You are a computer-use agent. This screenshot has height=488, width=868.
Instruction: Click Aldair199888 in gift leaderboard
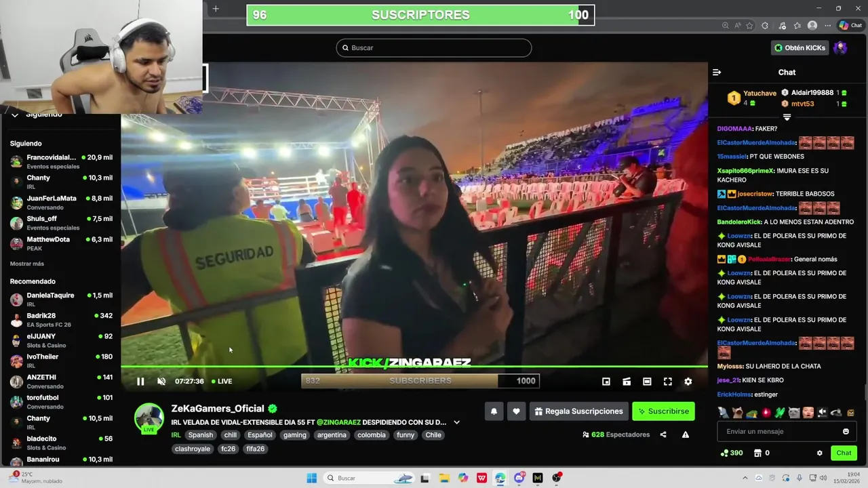(812, 93)
